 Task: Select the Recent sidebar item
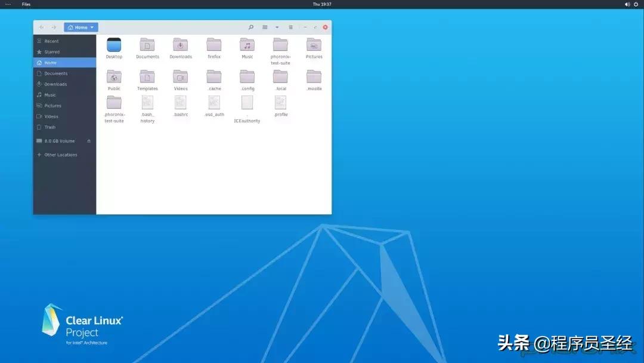click(x=51, y=41)
